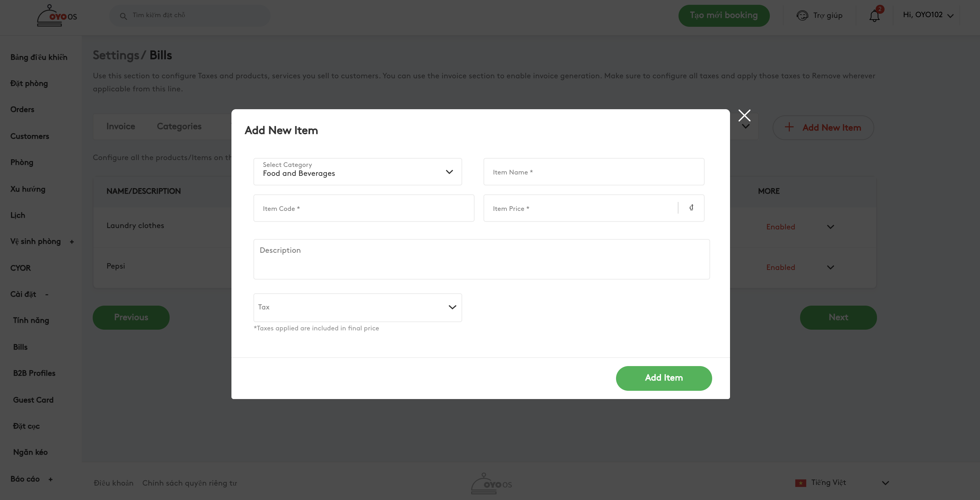Click the notification bell icon
Screen dimensions: 980x500
(874, 16)
